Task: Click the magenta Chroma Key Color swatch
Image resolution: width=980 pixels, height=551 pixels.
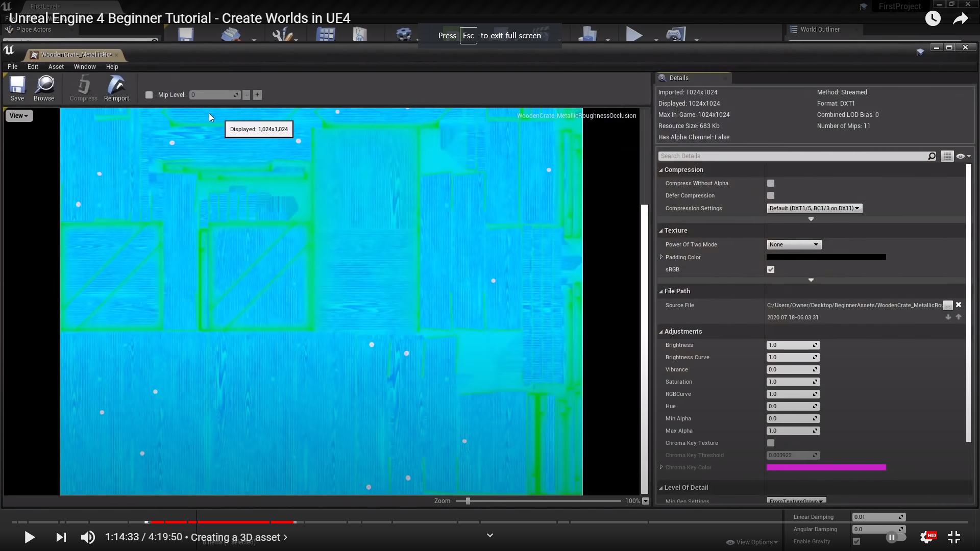Action: point(826,467)
